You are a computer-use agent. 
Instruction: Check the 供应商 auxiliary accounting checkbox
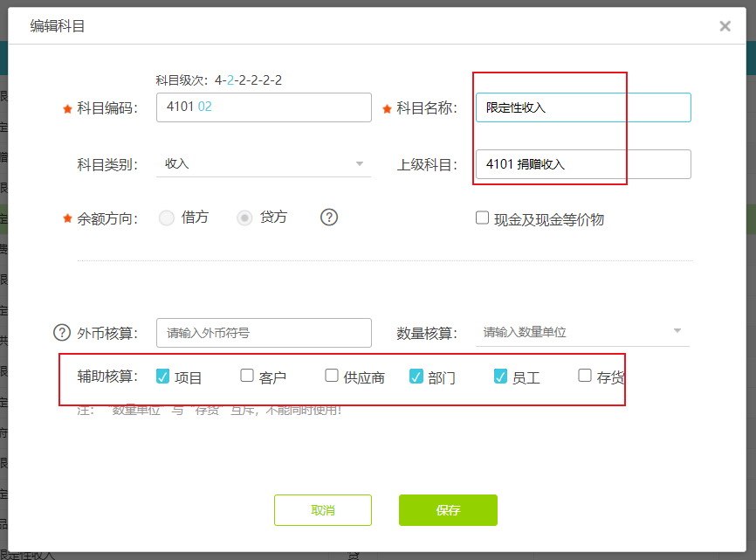[332, 377]
